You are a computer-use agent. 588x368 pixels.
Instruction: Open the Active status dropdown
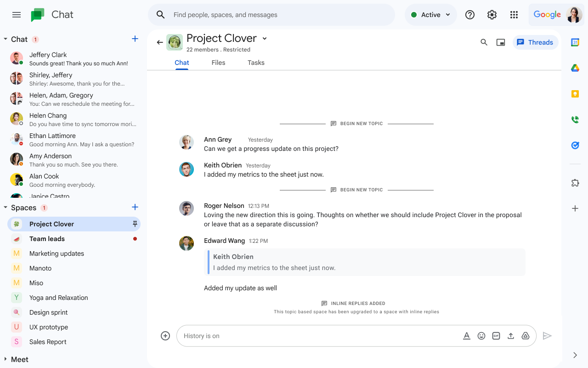tap(430, 15)
